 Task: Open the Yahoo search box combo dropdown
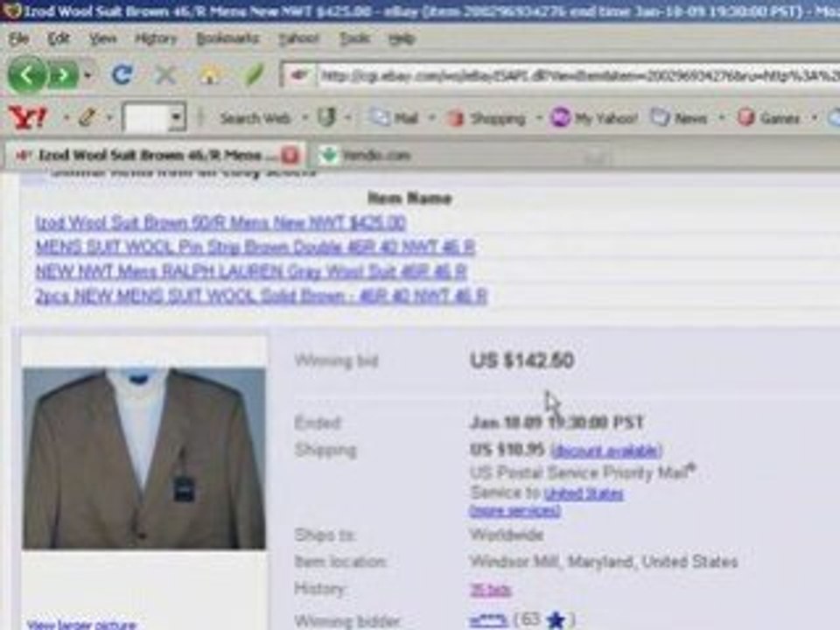click(x=176, y=117)
